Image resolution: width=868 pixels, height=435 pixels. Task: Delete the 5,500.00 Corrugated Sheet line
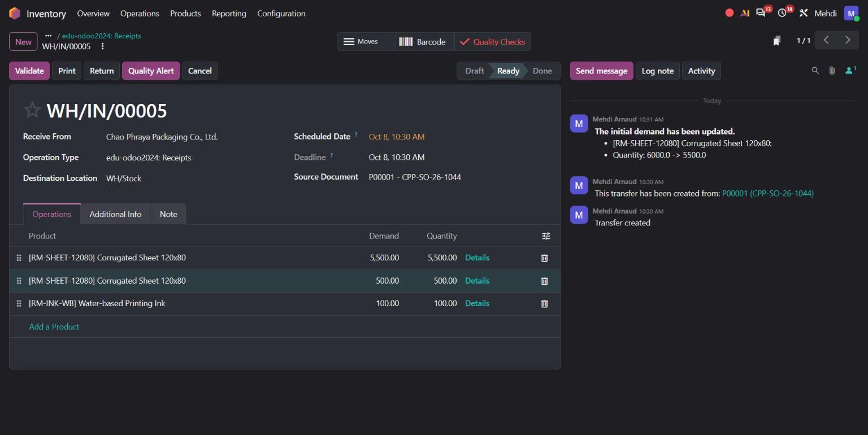point(544,258)
